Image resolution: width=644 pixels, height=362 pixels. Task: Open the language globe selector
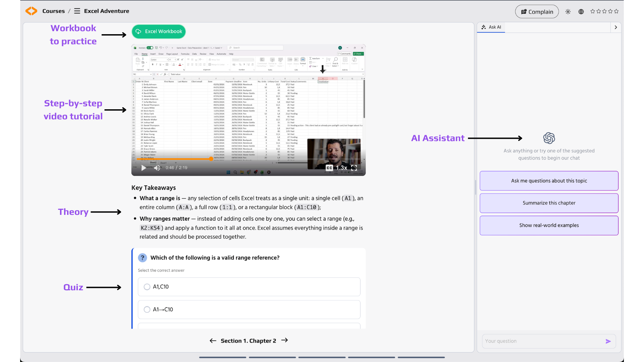[581, 12]
